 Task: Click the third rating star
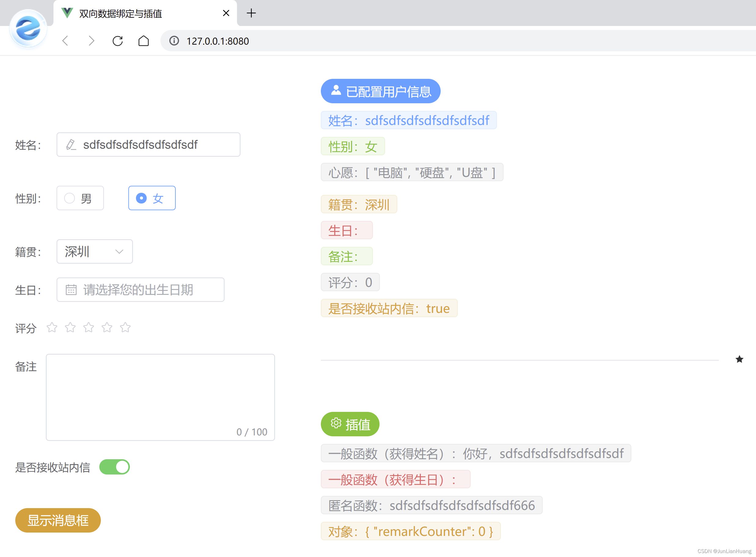coord(89,328)
